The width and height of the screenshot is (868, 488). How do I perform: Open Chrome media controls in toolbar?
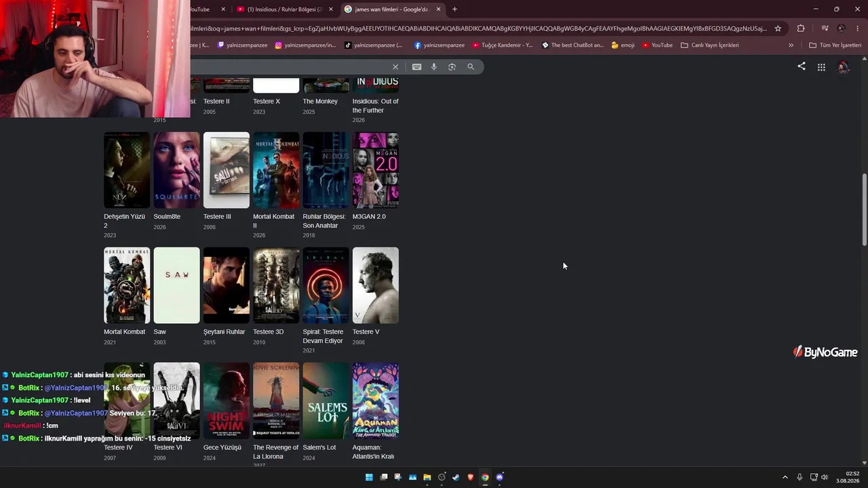(x=825, y=28)
